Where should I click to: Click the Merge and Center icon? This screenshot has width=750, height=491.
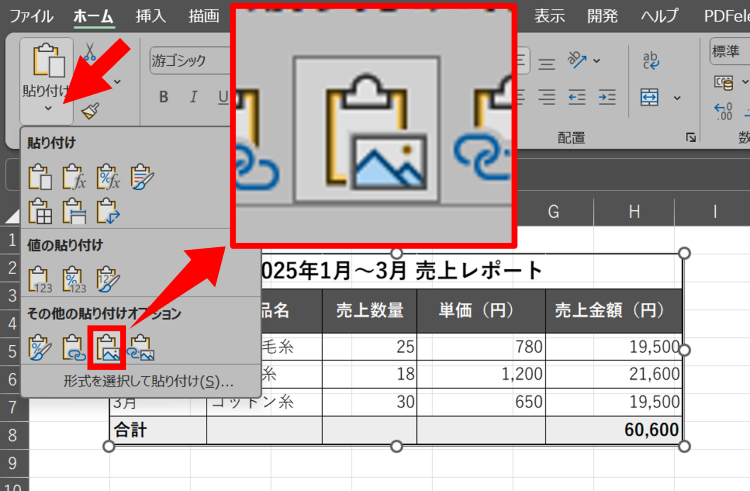[x=650, y=98]
